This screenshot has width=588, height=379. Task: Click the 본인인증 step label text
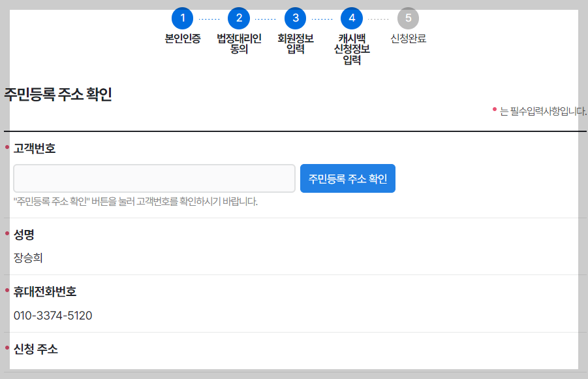[x=183, y=38]
